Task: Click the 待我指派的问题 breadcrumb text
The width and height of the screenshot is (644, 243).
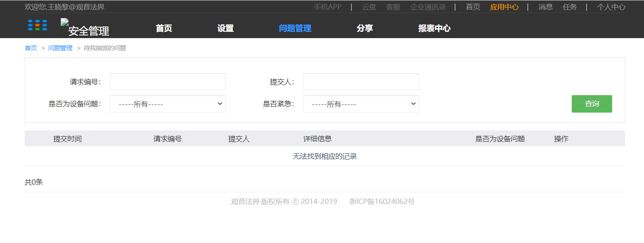Action: click(105, 48)
